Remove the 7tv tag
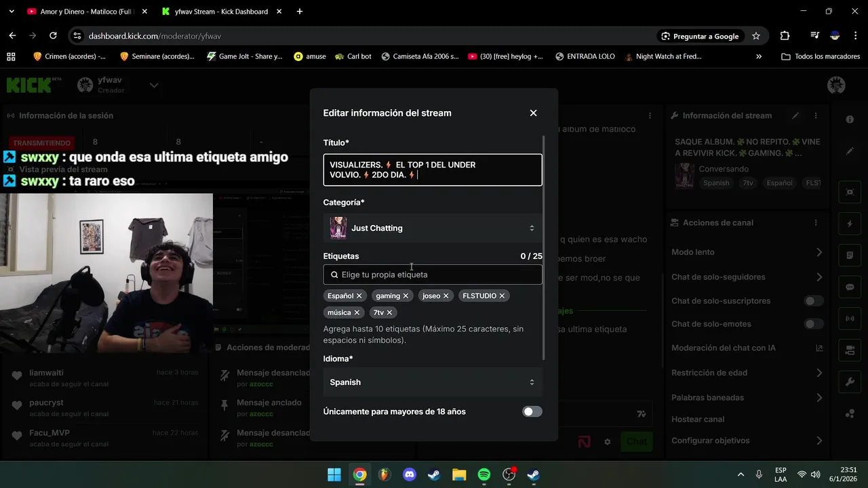Image resolution: width=868 pixels, height=488 pixels. (389, 312)
